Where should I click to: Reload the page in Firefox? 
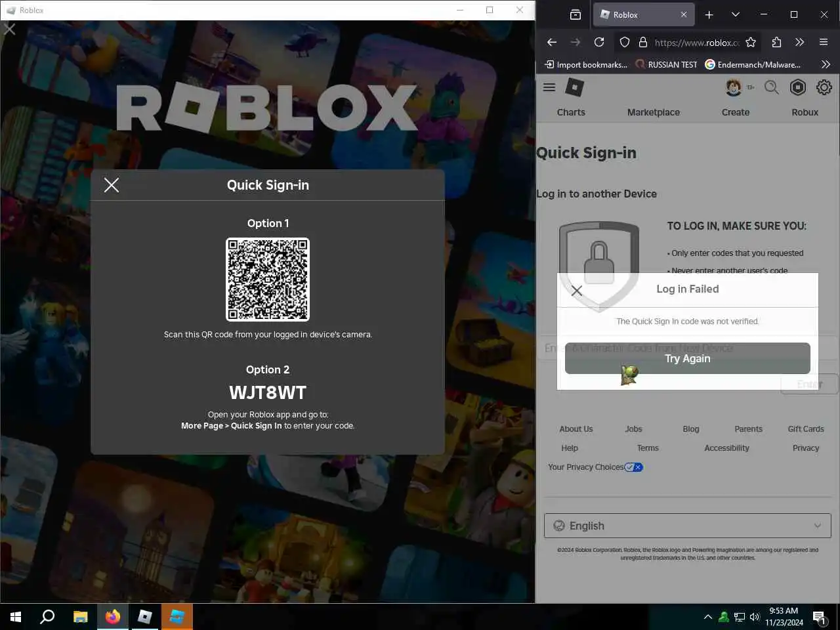click(599, 42)
